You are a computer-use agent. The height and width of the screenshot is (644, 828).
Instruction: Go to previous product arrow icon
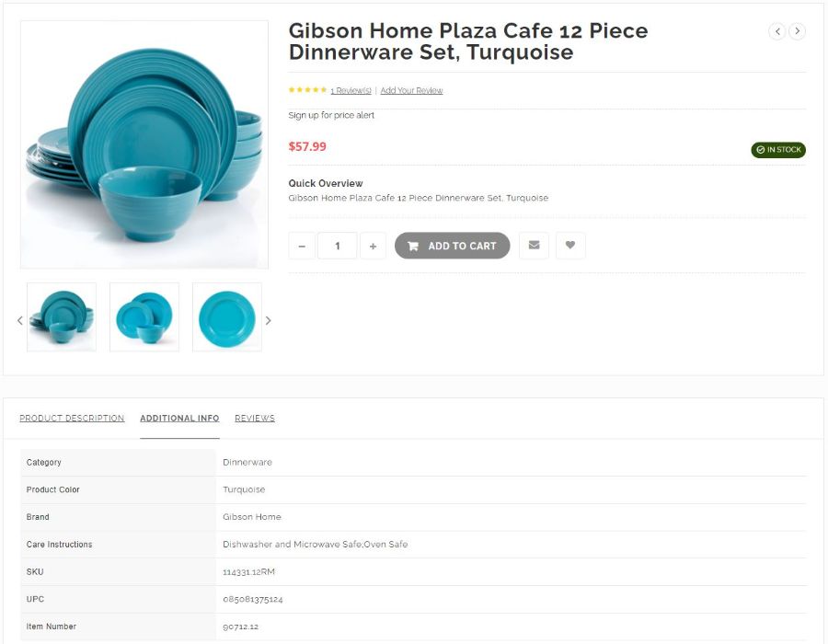coord(777,31)
